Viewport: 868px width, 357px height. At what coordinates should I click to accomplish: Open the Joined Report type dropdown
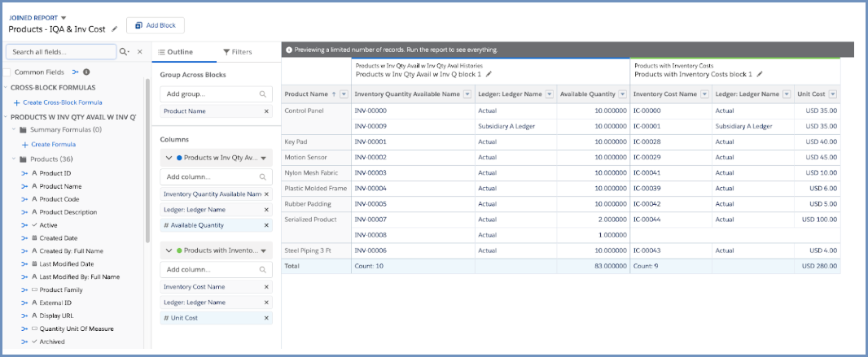pos(64,18)
